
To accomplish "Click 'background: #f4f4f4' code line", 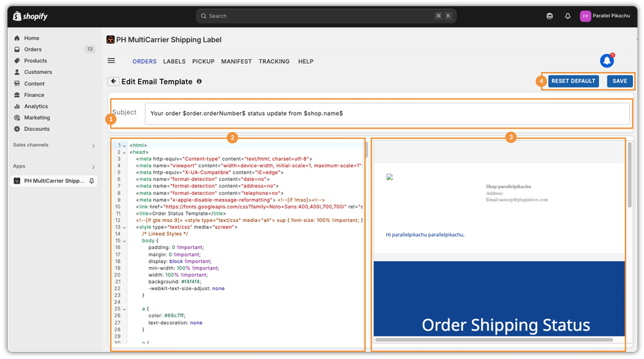I will (175, 282).
